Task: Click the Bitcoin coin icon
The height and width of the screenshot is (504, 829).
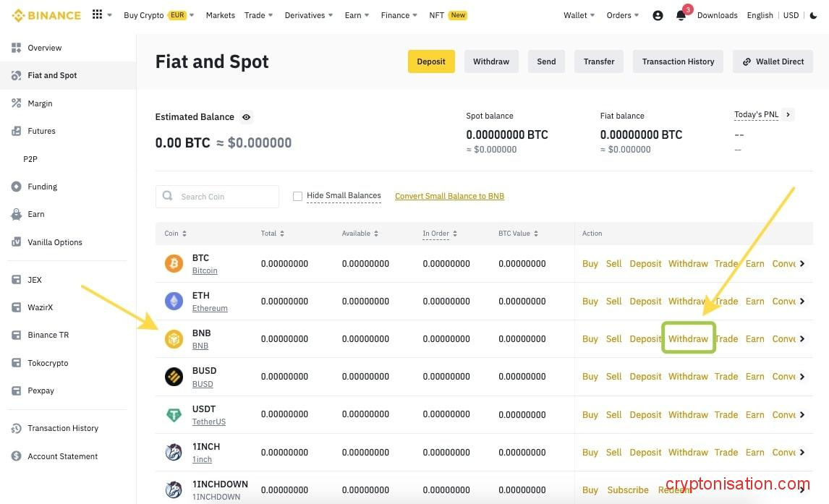Action: click(x=174, y=264)
